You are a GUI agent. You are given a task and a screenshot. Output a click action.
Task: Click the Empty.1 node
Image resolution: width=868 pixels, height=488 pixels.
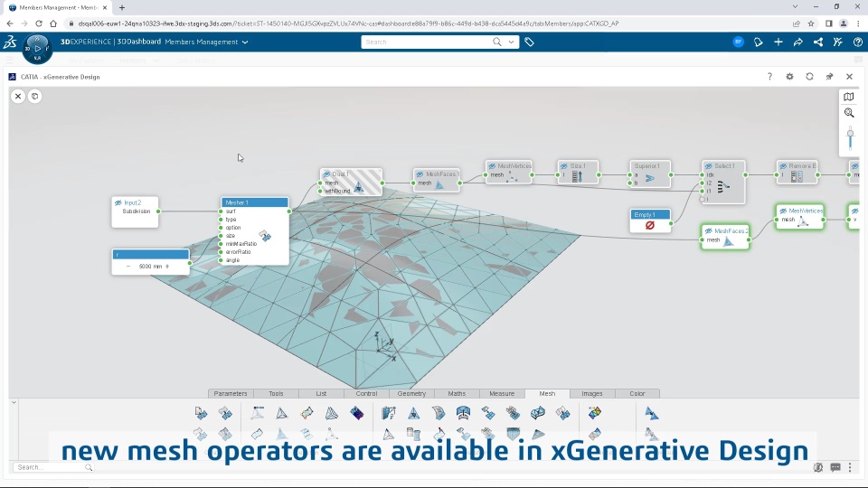tap(650, 221)
